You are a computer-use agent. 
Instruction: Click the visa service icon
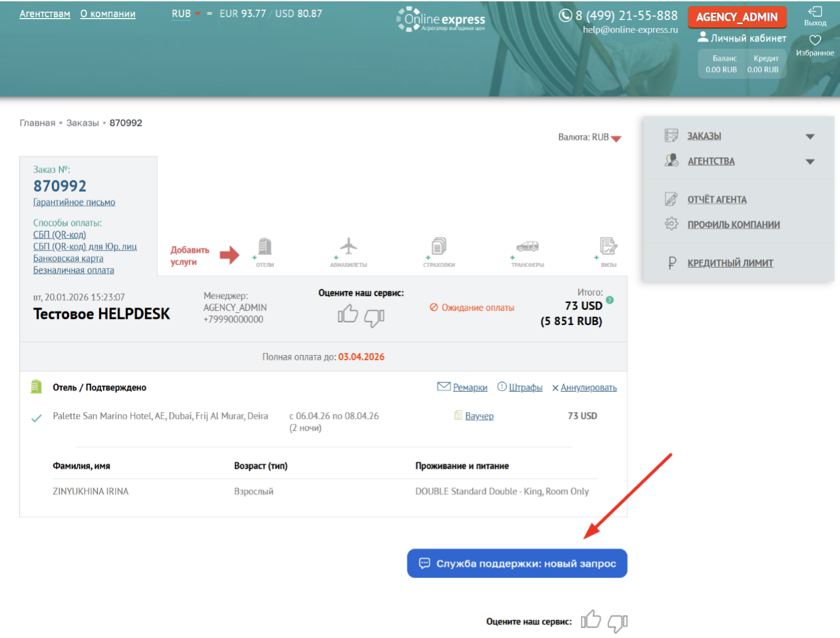coord(608,247)
